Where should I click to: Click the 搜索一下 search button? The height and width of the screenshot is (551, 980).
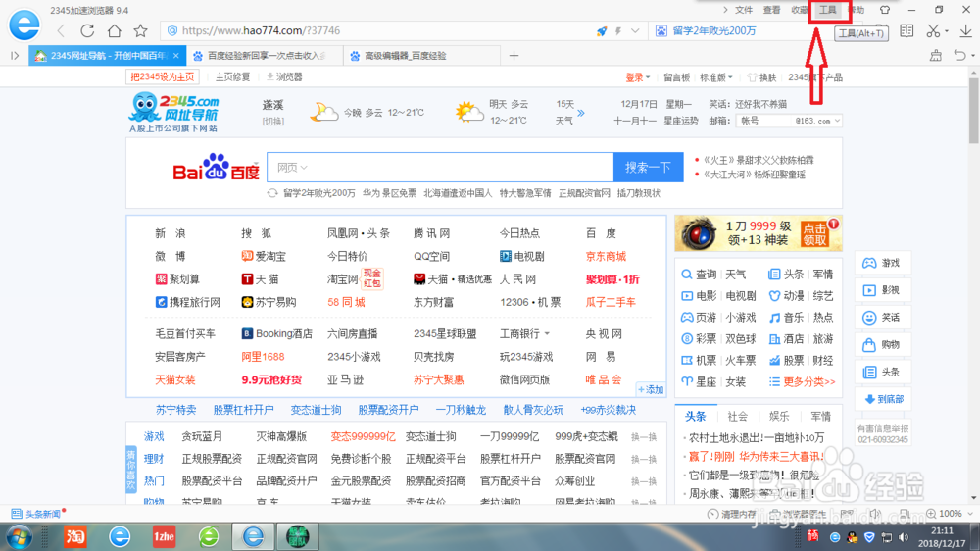(x=648, y=167)
